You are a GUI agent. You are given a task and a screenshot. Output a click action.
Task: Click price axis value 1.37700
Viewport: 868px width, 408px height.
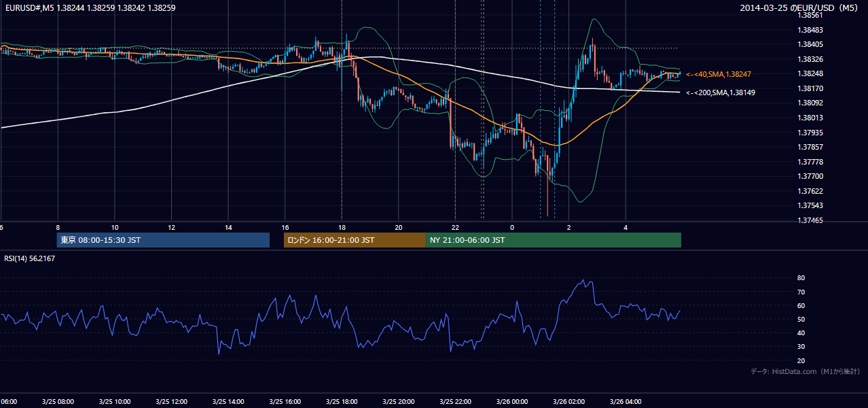click(810, 176)
